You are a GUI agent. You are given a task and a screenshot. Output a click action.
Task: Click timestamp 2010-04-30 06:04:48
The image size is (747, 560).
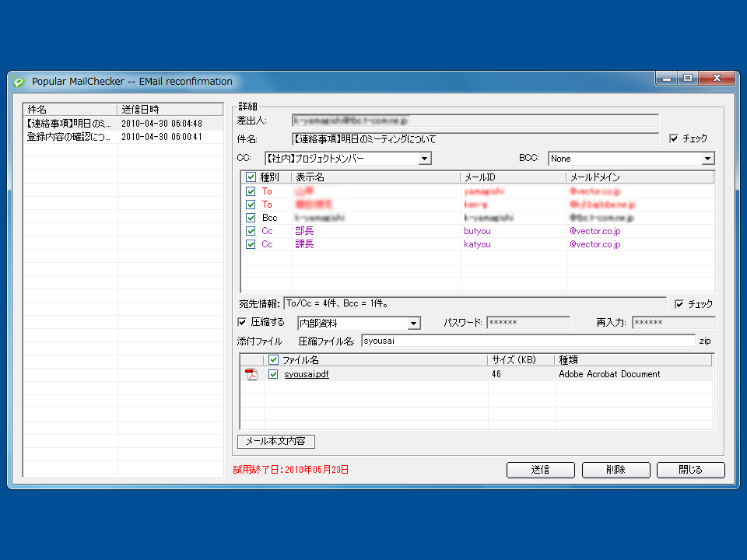162,124
